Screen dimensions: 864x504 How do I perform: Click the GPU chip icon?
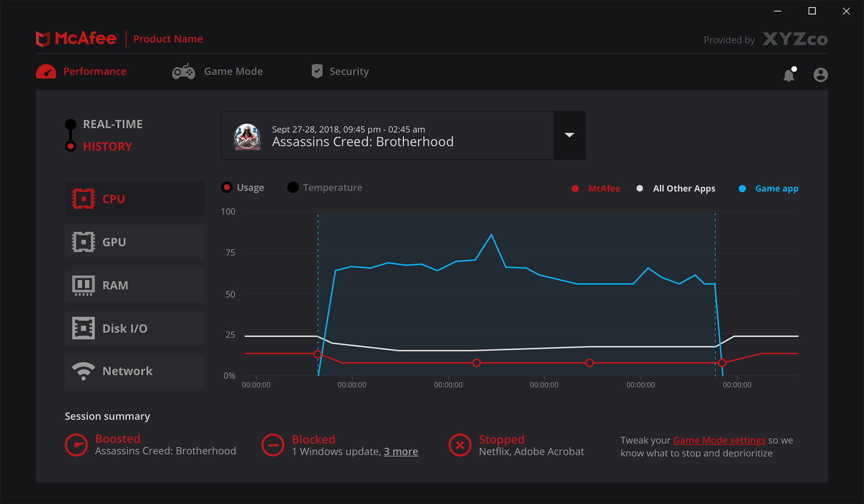click(83, 242)
